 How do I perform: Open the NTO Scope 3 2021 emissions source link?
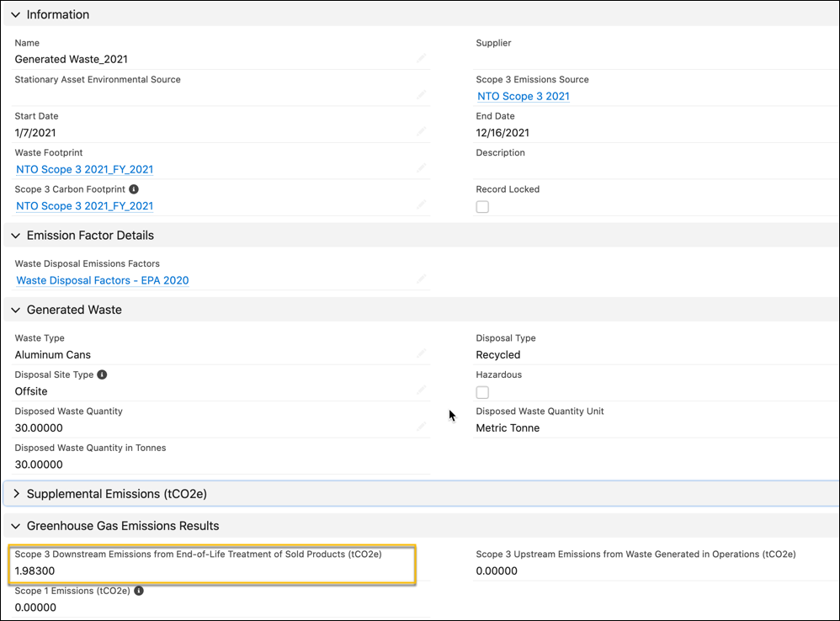[524, 97]
